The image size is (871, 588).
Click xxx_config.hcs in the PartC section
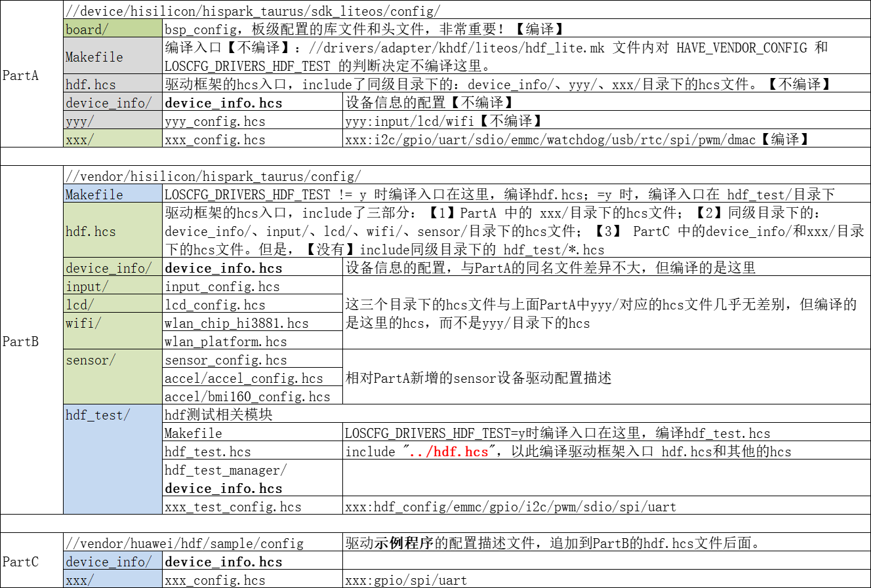[x=253, y=579]
